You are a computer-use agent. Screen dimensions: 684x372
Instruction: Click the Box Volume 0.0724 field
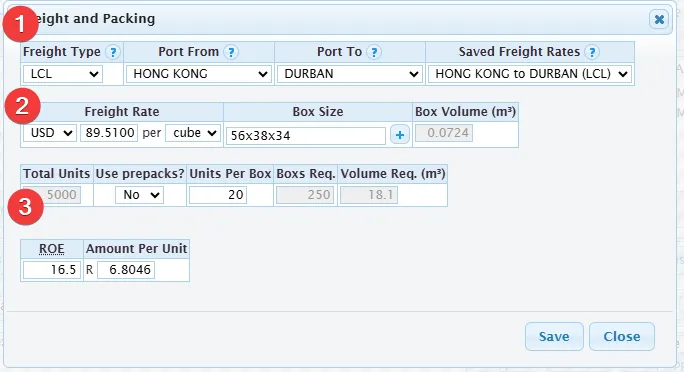[444, 133]
